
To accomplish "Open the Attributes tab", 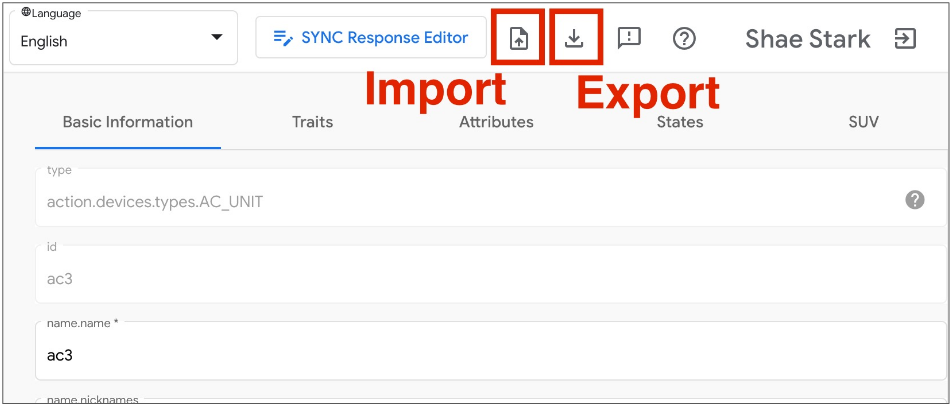I will 496,122.
